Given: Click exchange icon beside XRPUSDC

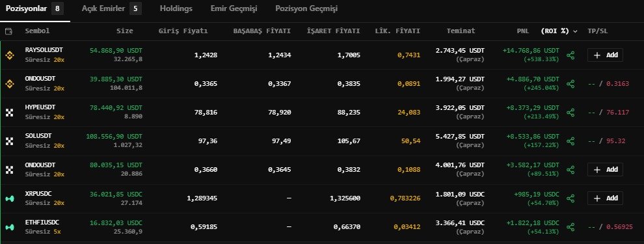Looking at the screenshot, I should pos(10,198).
